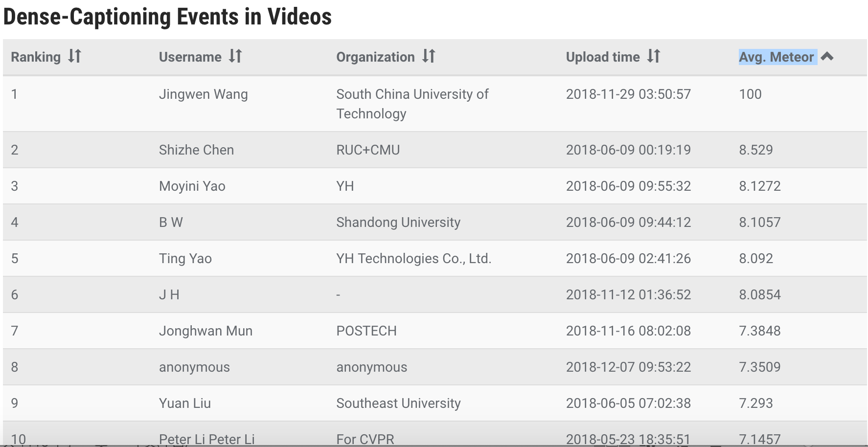
Task: Click the Organization column sort icon
Action: (x=429, y=57)
